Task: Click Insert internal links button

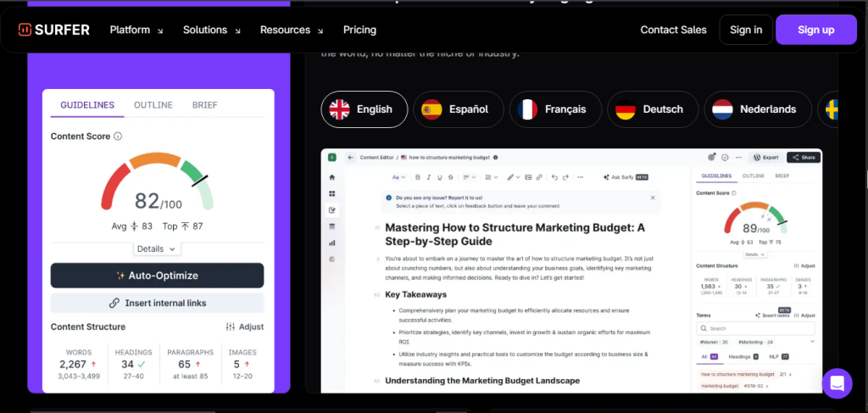Action: 157,304
